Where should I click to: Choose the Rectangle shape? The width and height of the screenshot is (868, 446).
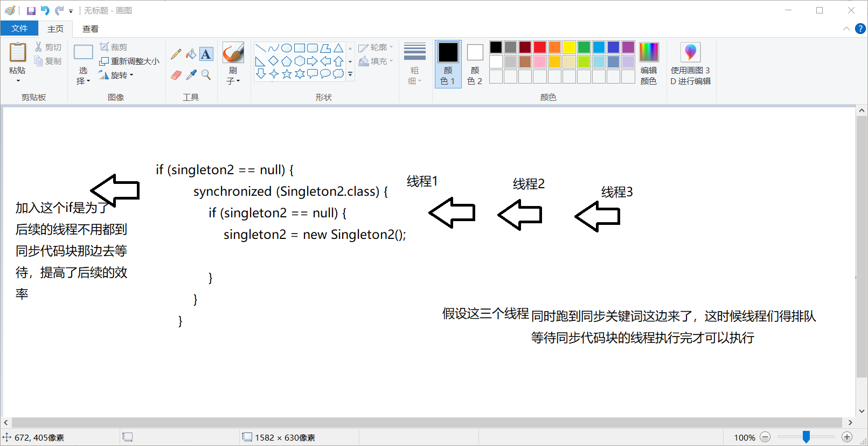click(300, 48)
